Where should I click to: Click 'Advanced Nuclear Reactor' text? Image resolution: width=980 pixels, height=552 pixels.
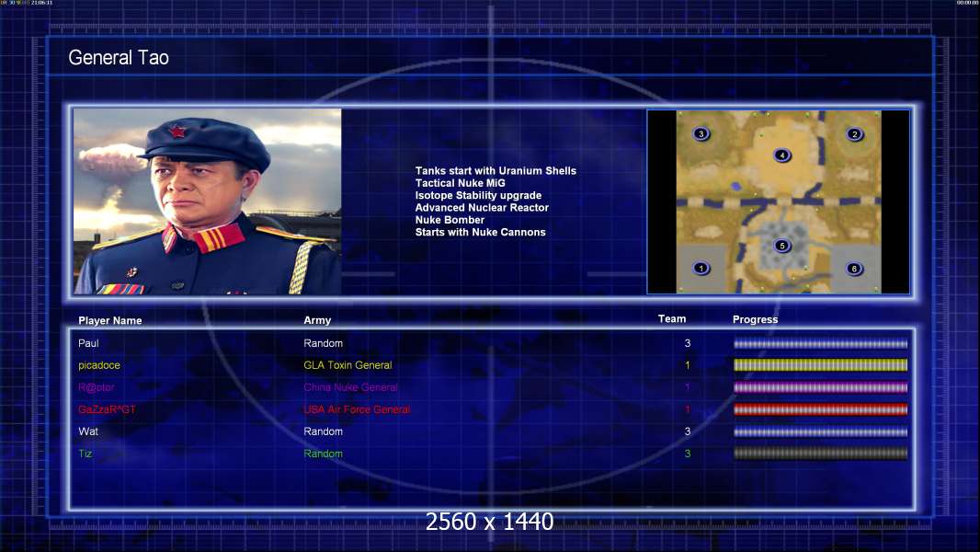click(x=482, y=208)
